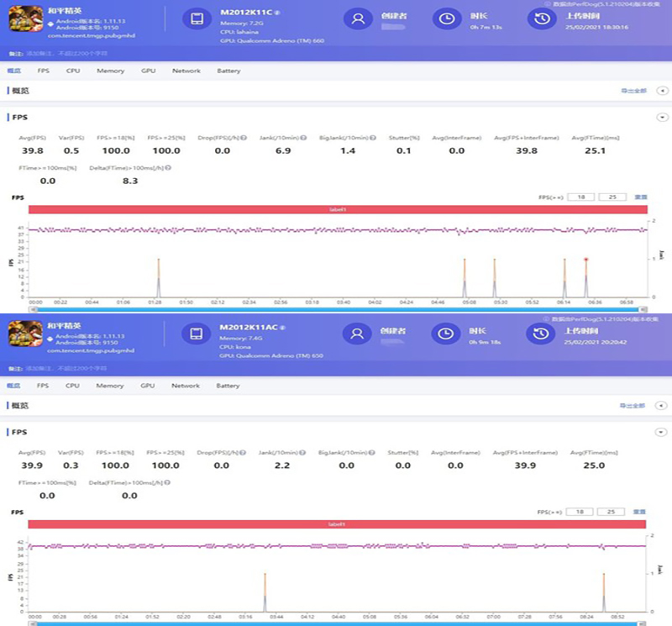This screenshot has height=626, width=672.
Task: Switch to FPS tab in M2012K11AC report
Action: (x=43, y=386)
